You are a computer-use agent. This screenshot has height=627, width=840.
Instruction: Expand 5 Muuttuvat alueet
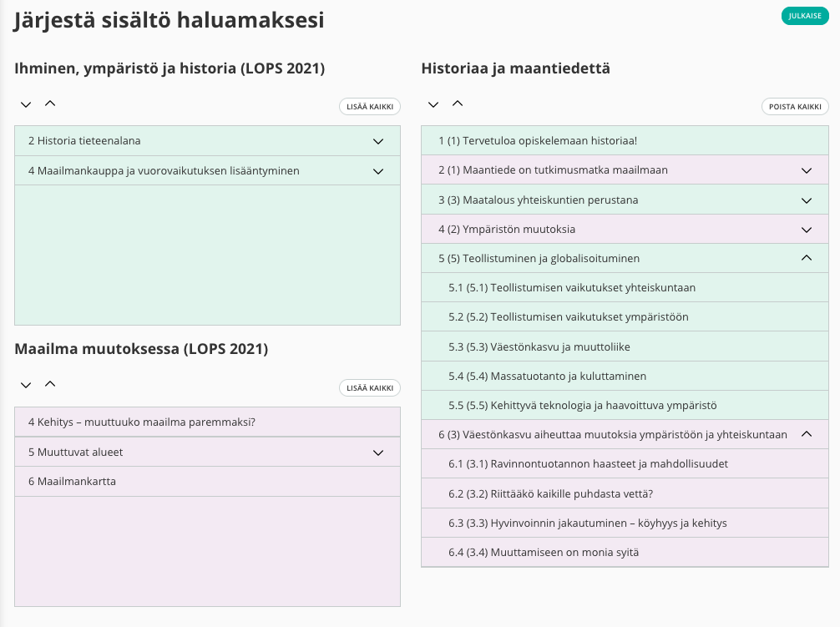click(378, 453)
